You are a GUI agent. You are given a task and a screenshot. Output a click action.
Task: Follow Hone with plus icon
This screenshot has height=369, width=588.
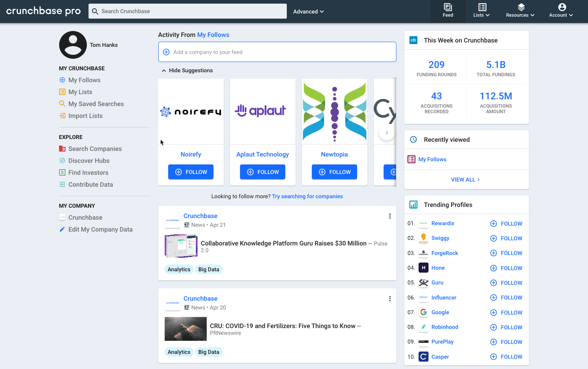[494, 268]
